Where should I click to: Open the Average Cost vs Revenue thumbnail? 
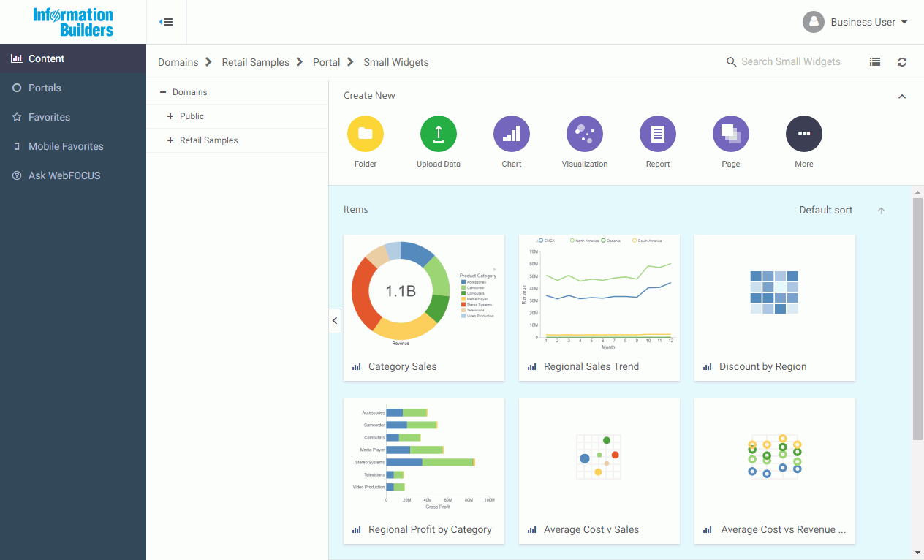point(775,456)
